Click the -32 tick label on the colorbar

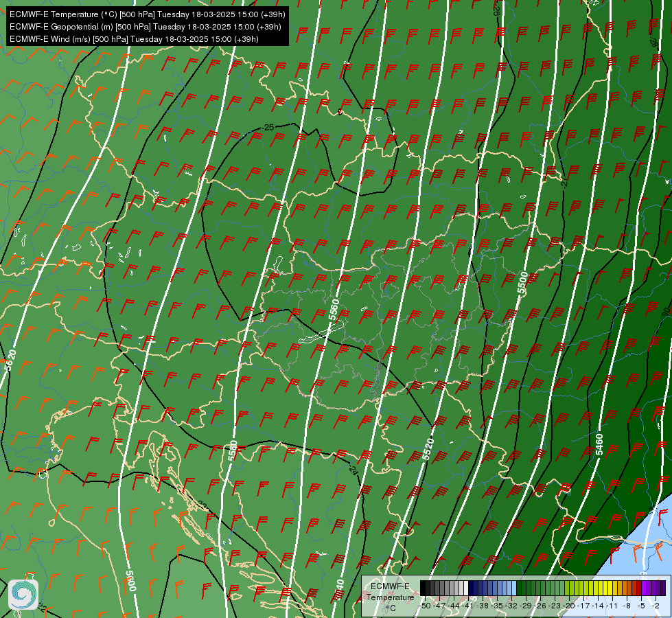click(x=511, y=606)
